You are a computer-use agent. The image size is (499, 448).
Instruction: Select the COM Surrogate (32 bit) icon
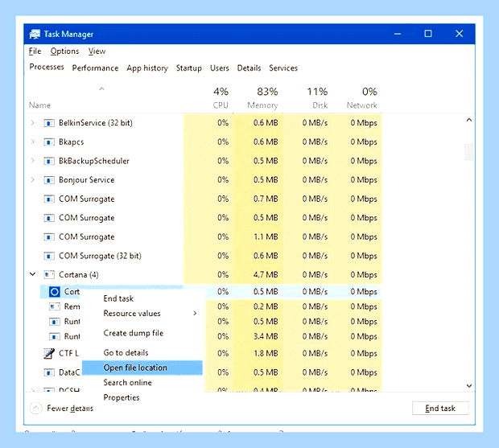pyautogui.click(x=48, y=256)
